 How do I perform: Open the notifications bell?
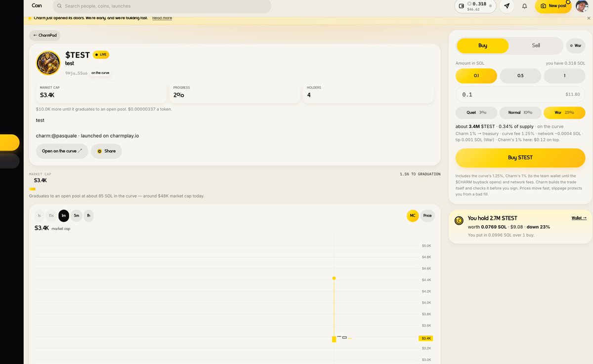tap(524, 6)
